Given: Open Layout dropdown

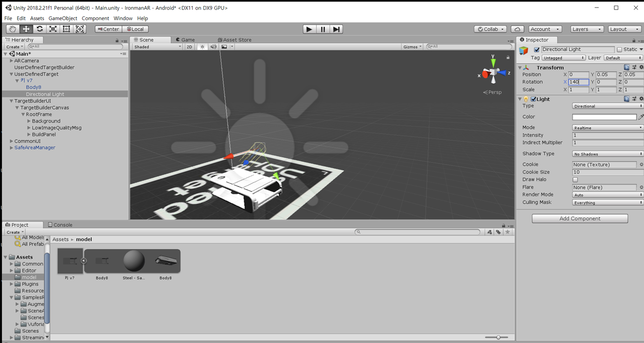Looking at the screenshot, I should tap(625, 29).
